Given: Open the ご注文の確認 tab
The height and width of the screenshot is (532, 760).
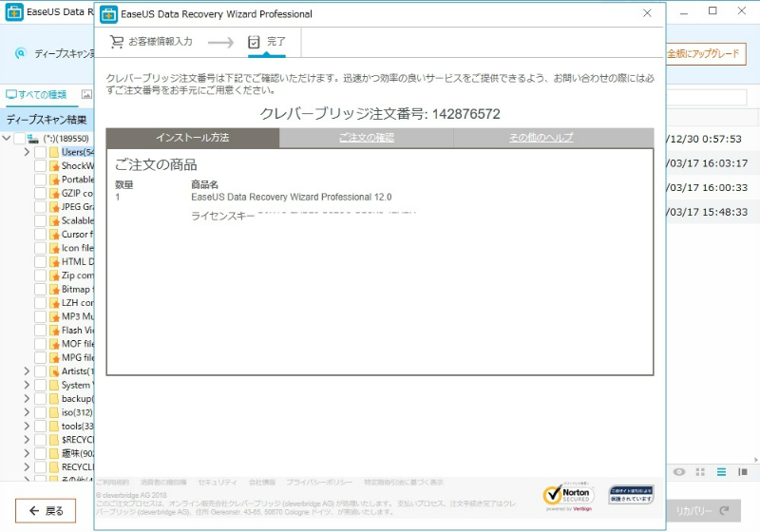Looking at the screenshot, I should point(367,138).
